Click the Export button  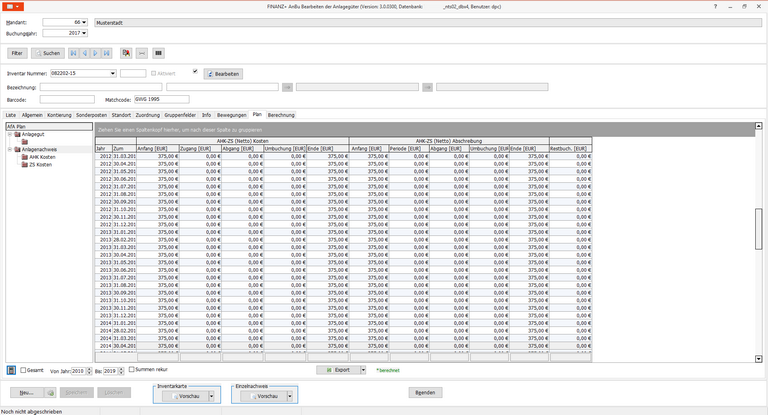click(x=338, y=370)
